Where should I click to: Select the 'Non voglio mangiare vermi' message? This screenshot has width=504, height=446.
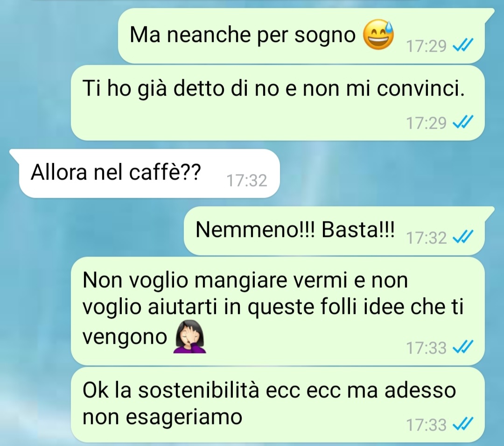tap(278, 311)
